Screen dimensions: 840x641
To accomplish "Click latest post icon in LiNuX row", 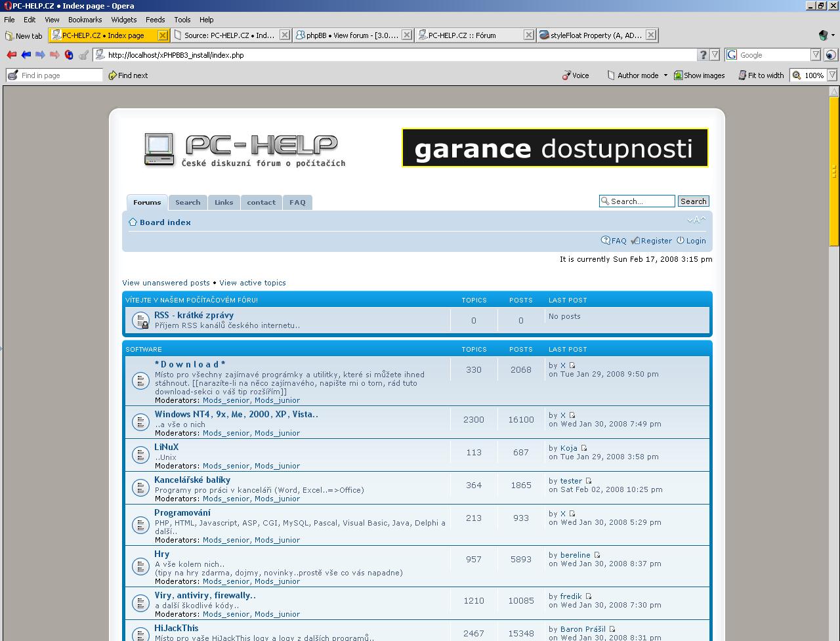I will [584, 448].
